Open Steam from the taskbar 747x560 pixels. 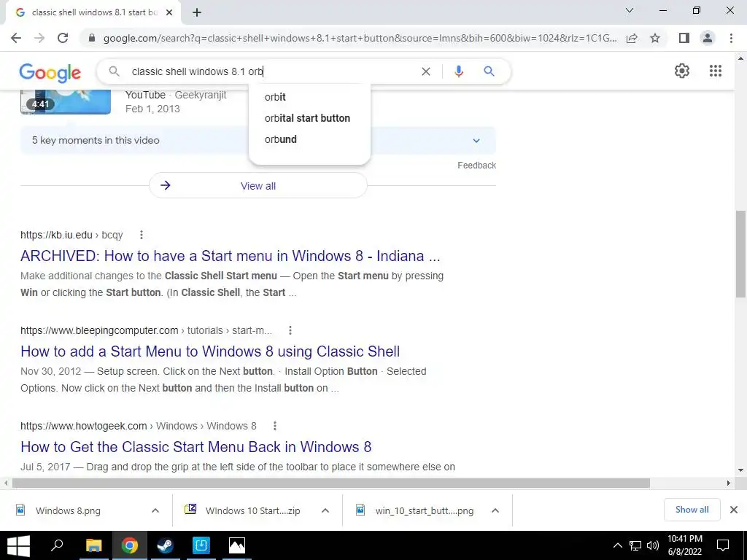pos(166,545)
